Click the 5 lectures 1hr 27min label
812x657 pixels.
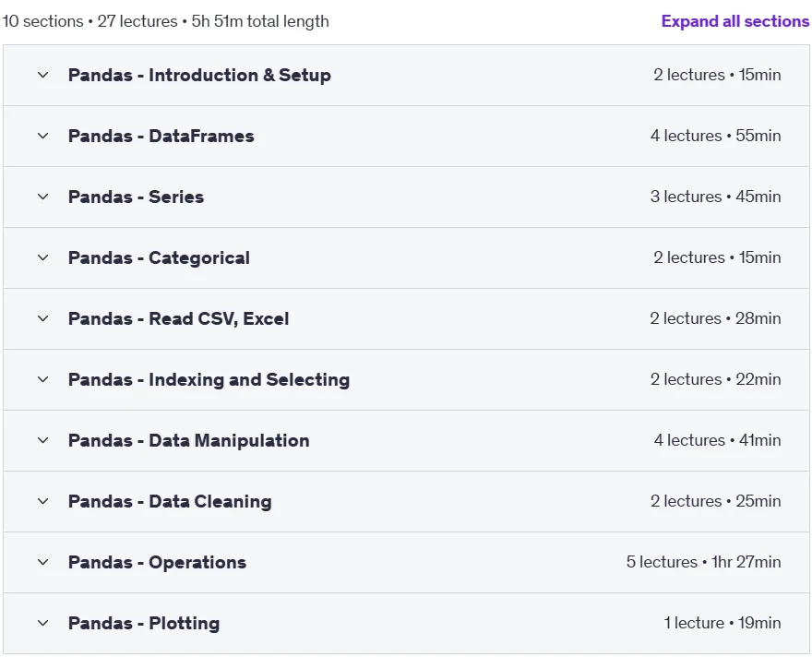(703, 562)
